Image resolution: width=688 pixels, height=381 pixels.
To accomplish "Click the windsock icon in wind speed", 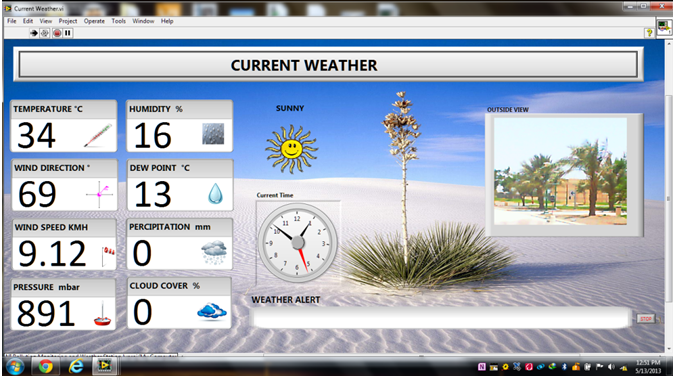I will click(108, 255).
